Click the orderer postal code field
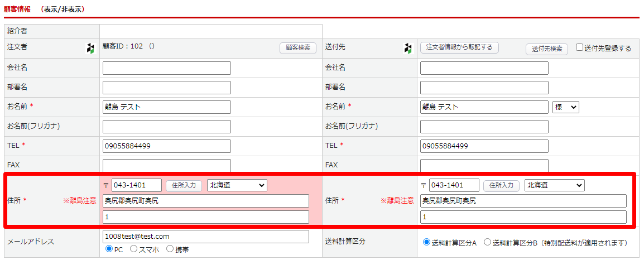Image resolution: width=644 pixels, height=260 pixels. pyautogui.click(x=137, y=185)
